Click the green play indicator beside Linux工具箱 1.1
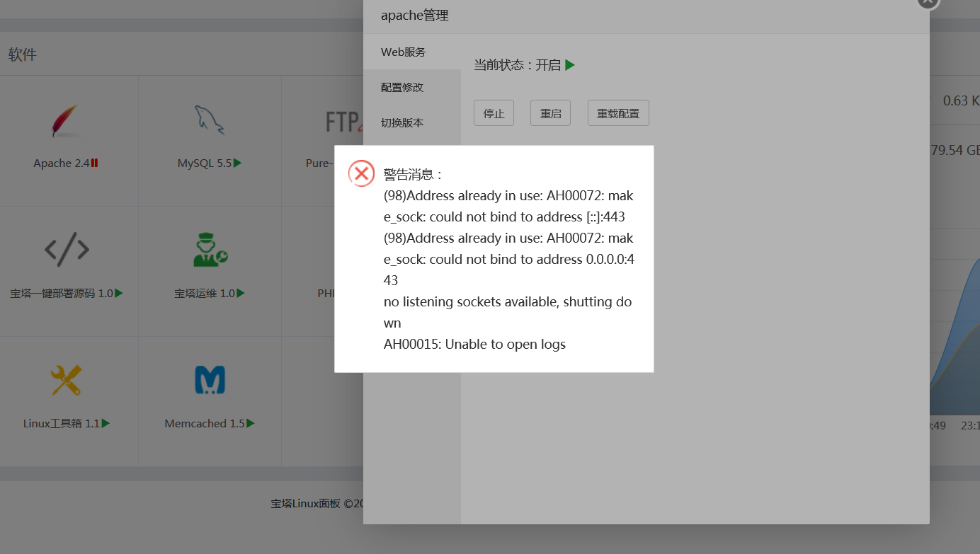This screenshot has height=554, width=980. point(106,423)
